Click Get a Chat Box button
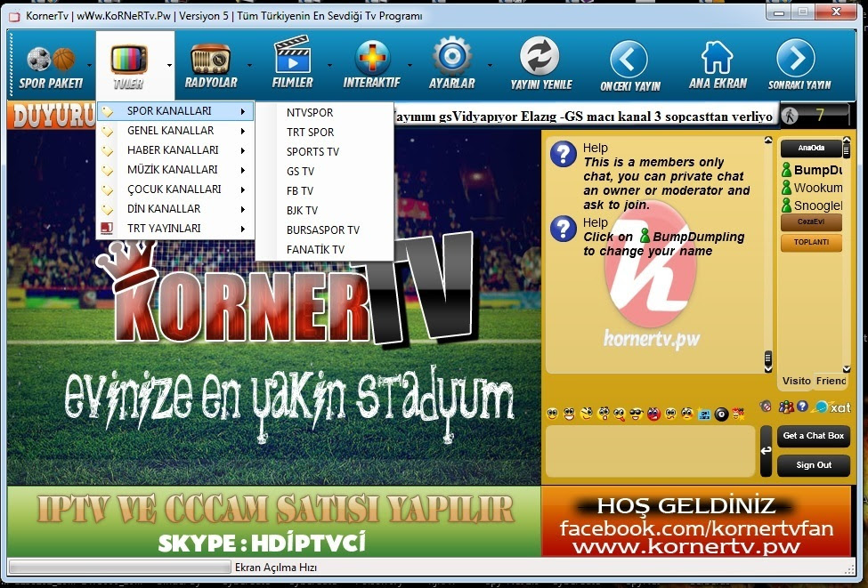 (813, 436)
